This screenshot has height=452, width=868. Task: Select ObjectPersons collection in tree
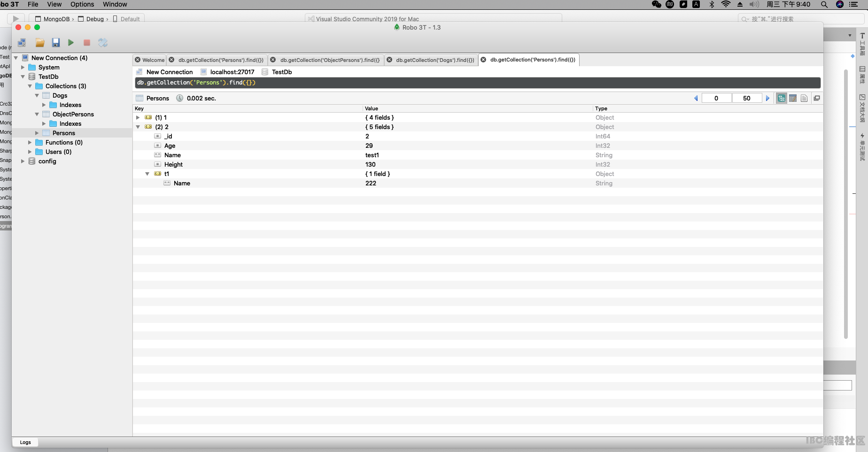pyautogui.click(x=73, y=114)
